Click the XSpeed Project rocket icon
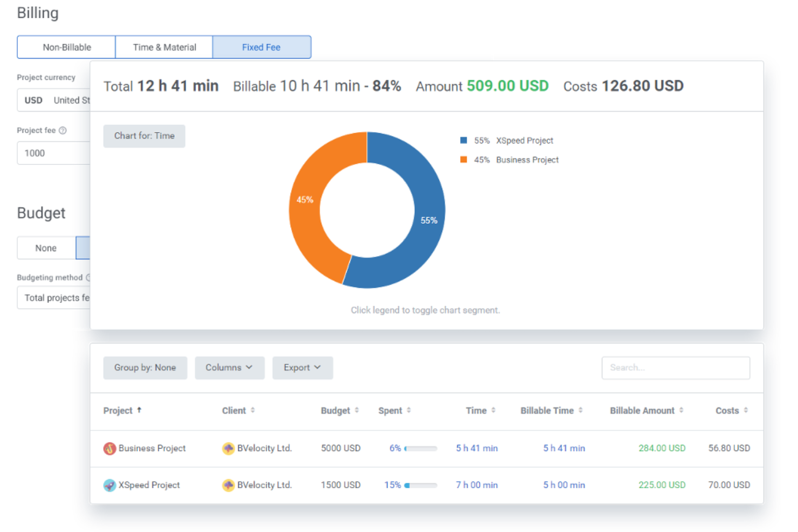Viewport: 798px width, 532px height. coord(109,485)
